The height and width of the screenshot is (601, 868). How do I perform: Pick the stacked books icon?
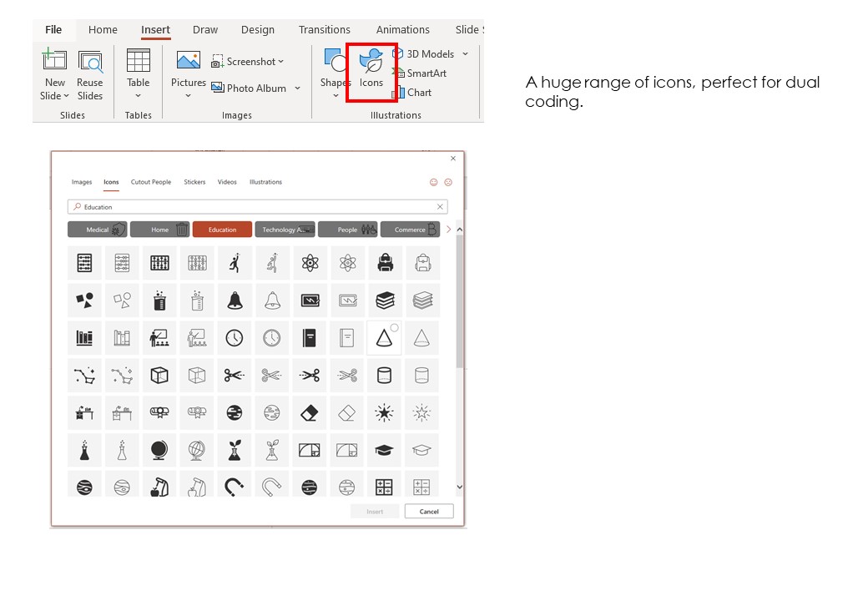385,300
